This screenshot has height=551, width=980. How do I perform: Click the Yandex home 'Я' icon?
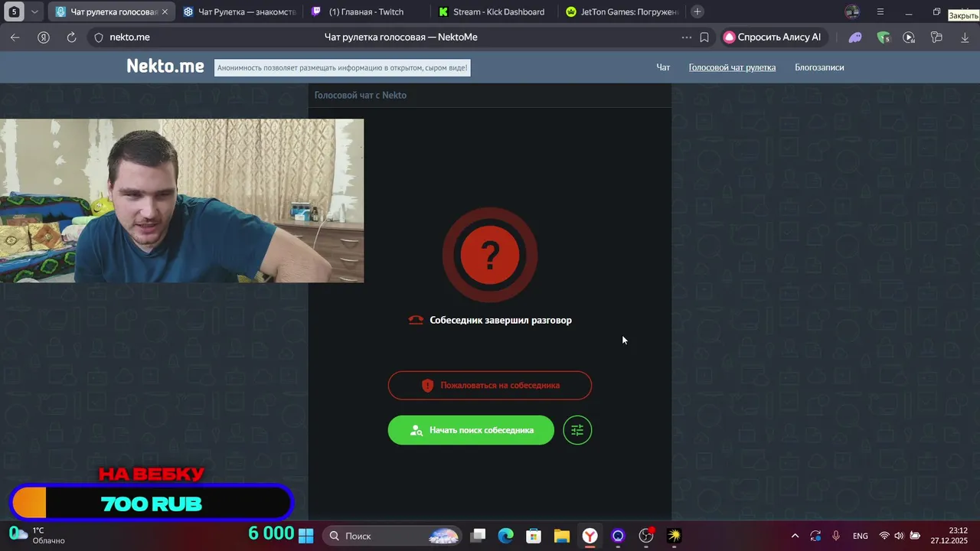point(44,37)
